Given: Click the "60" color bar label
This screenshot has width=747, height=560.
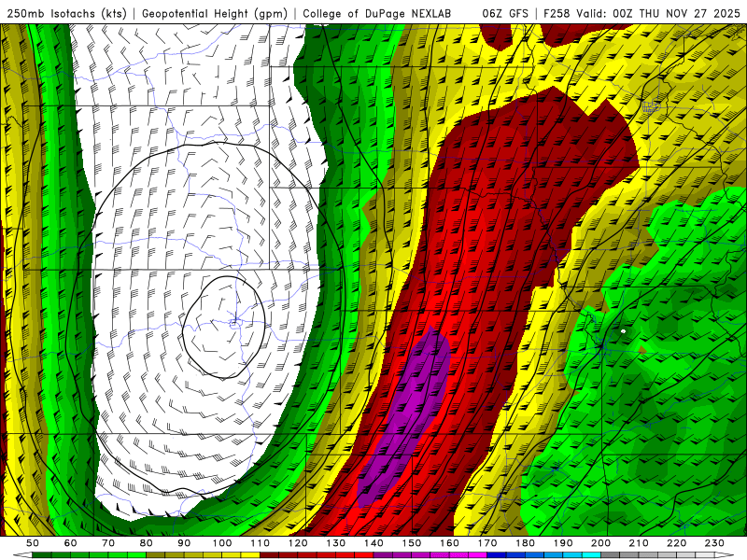Looking at the screenshot, I should point(71,543).
